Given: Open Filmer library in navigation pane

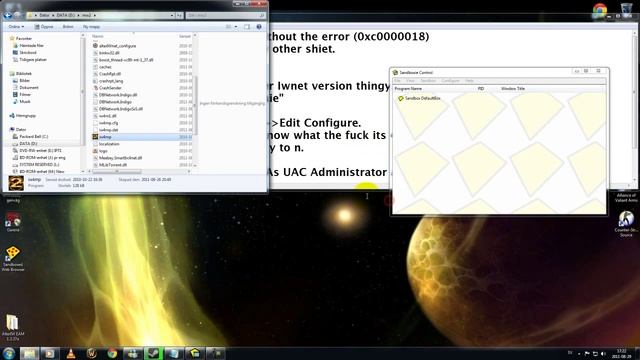Looking at the screenshot, I should [22, 94].
